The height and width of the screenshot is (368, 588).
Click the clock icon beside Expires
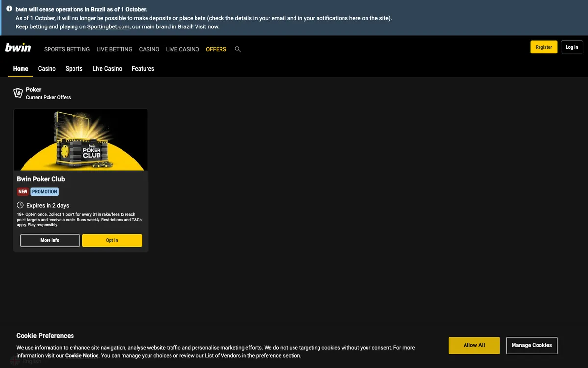pos(20,205)
